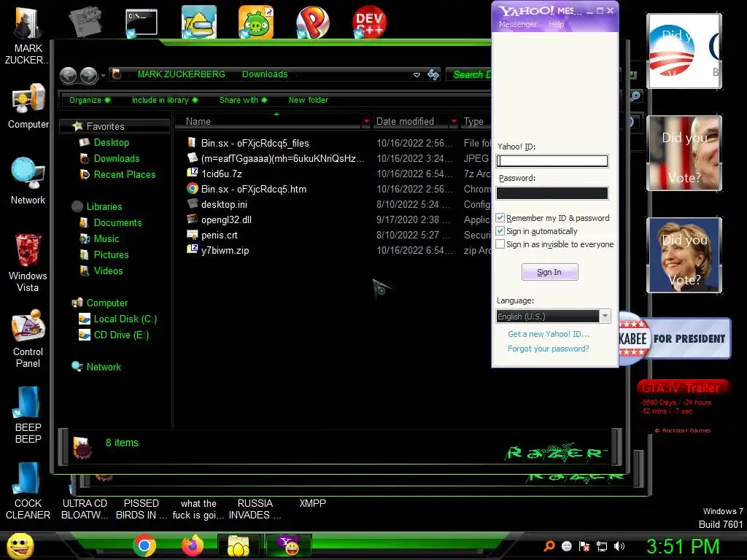
Task: Click the Yahoo! ID input field
Action: pos(552,161)
